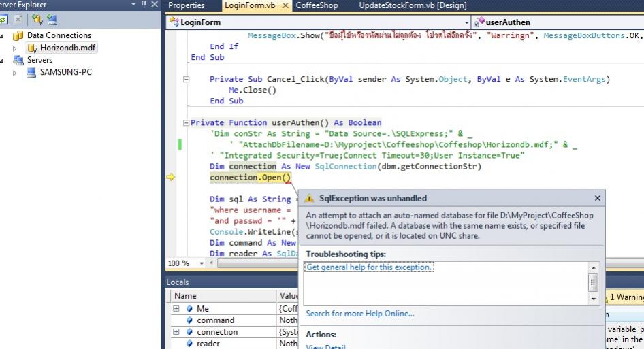Click the connection.Open() highlighted line
The width and height of the screenshot is (644, 349).
coord(250,178)
